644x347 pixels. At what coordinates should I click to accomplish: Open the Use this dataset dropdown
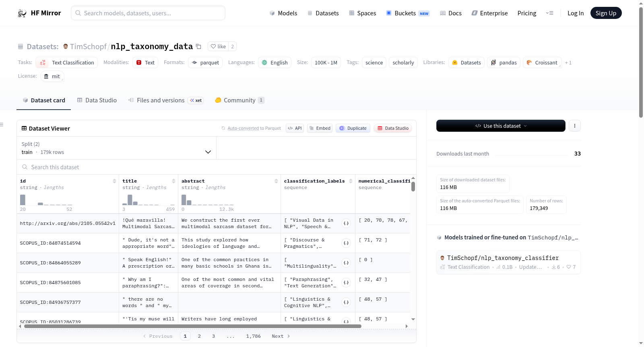501,126
